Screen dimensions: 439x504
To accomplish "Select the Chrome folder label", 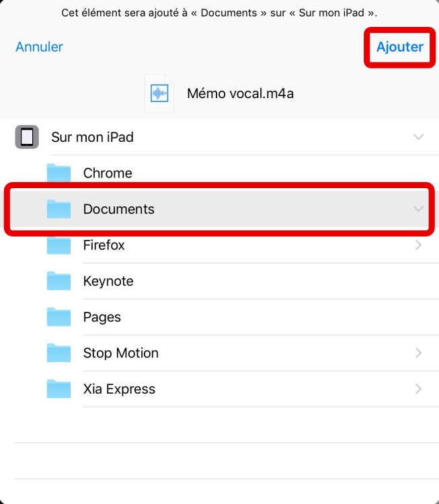I will 108,173.
